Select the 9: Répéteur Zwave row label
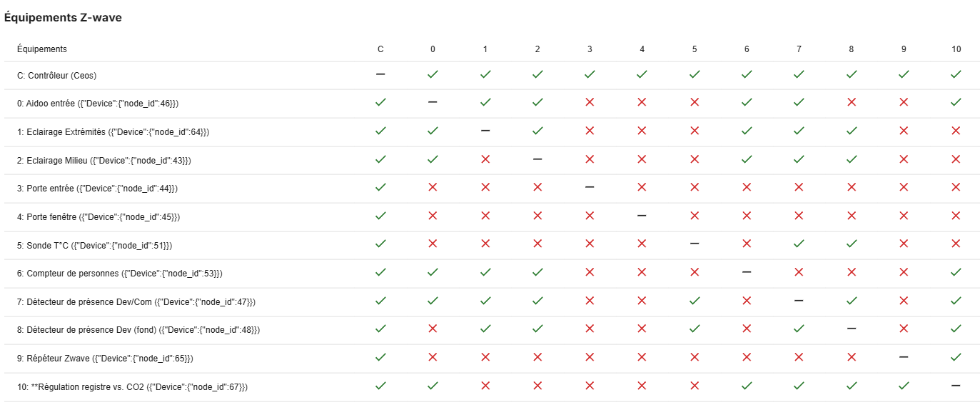Image resolution: width=980 pixels, height=405 pixels. pos(105,358)
